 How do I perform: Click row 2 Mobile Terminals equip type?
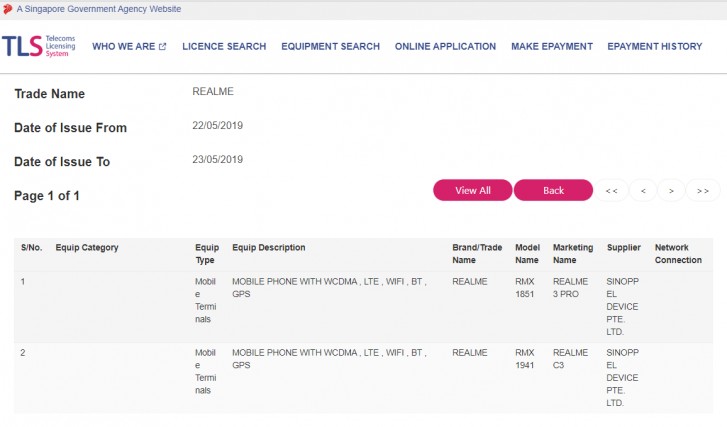pyautogui.click(x=205, y=371)
